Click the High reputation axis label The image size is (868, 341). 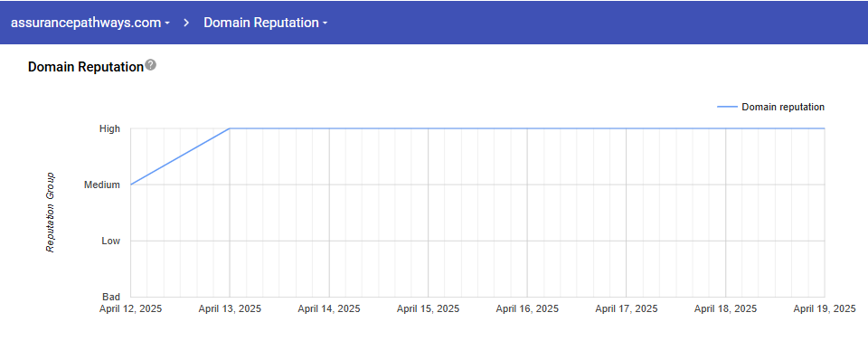[x=109, y=128]
